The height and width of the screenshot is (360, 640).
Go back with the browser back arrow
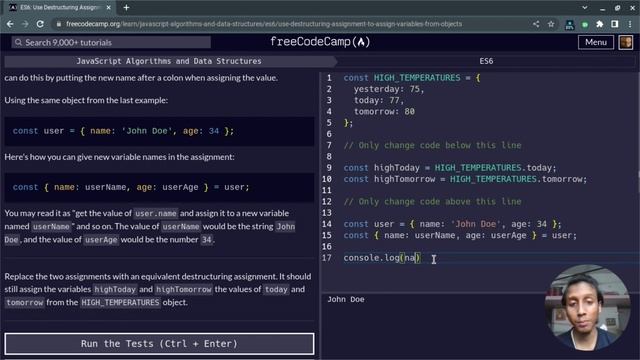10,24
